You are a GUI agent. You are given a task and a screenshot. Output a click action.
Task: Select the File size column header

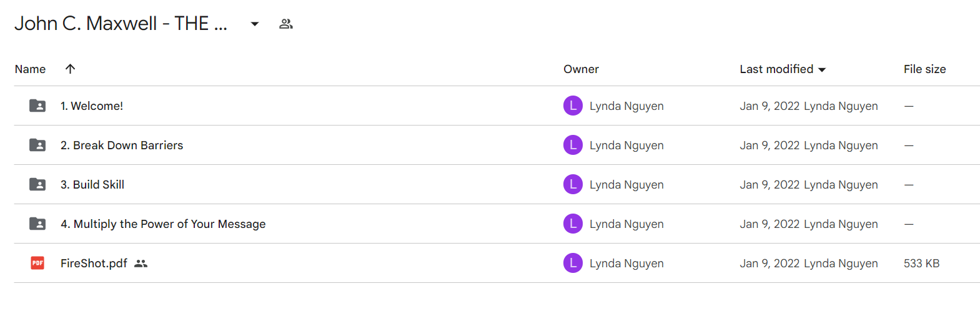pos(924,69)
